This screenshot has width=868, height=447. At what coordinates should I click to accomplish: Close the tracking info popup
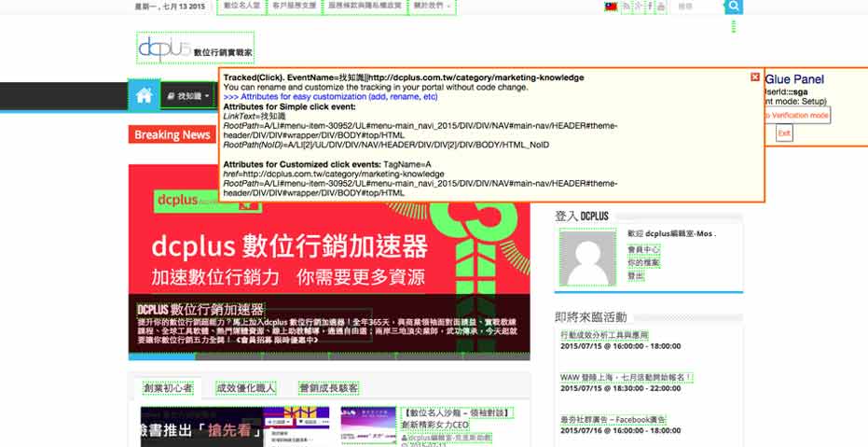coord(755,77)
